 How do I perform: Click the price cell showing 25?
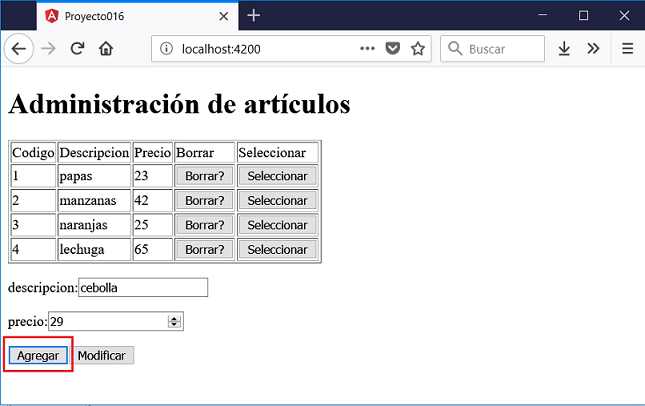(153, 225)
